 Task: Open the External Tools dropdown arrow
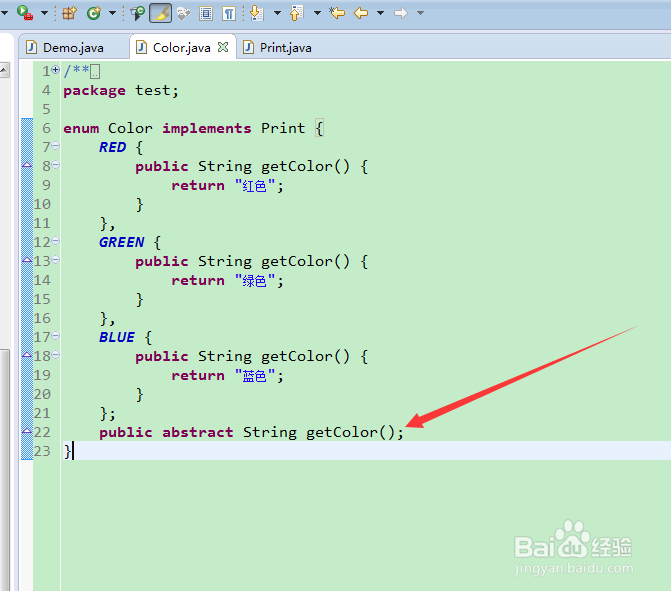[x=44, y=13]
